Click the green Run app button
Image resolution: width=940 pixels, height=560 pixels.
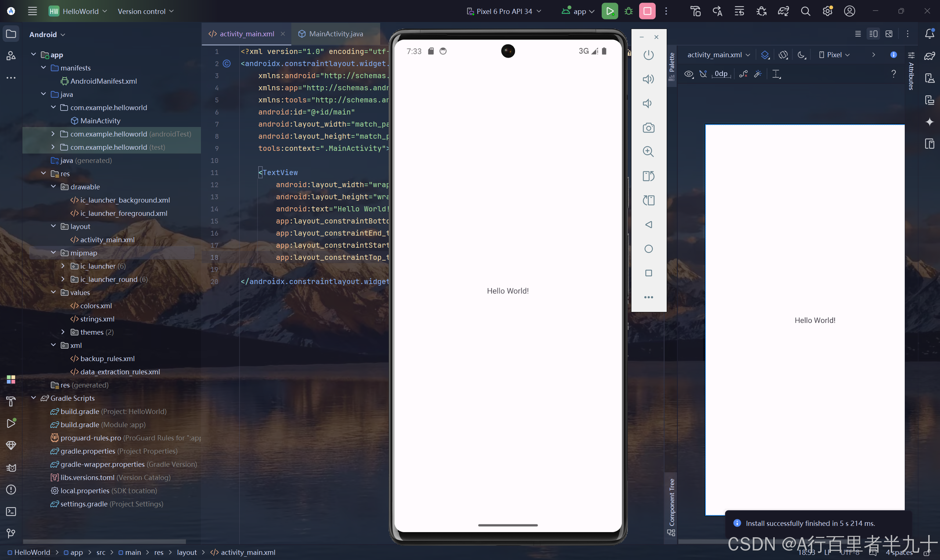(609, 11)
